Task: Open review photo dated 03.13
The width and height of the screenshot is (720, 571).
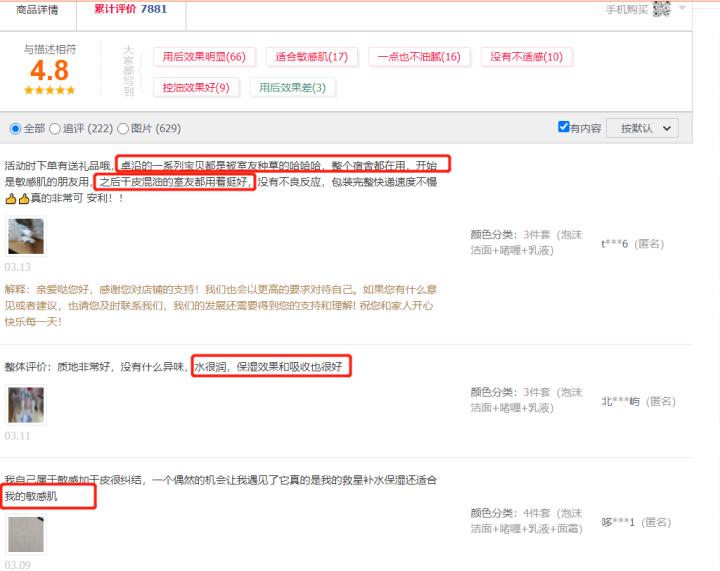Action: pos(26,236)
